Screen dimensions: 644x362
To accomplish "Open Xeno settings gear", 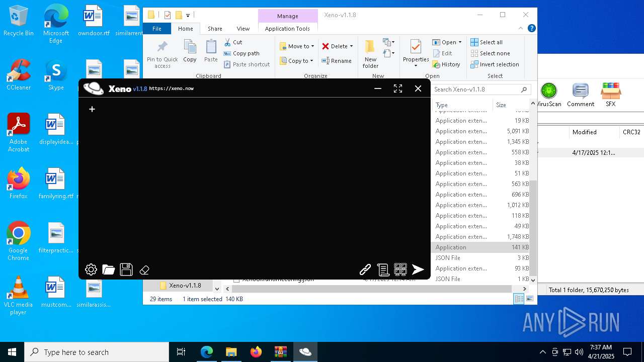I will (91, 269).
